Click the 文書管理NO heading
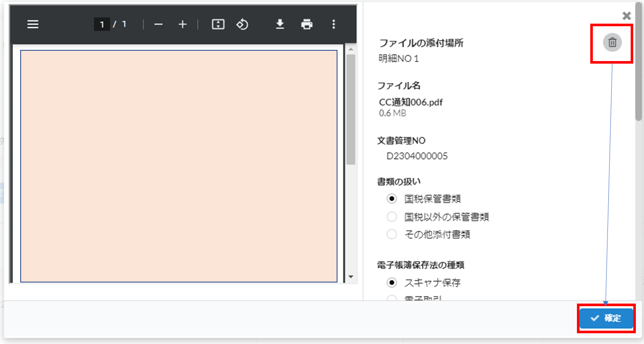This screenshot has width=644, height=344. 402,141
